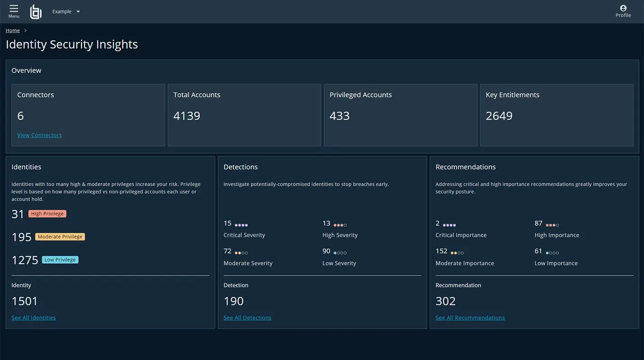This screenshot has width=644, height=360.
Task: Open the See All Detections link
Action: pos(247,318)
